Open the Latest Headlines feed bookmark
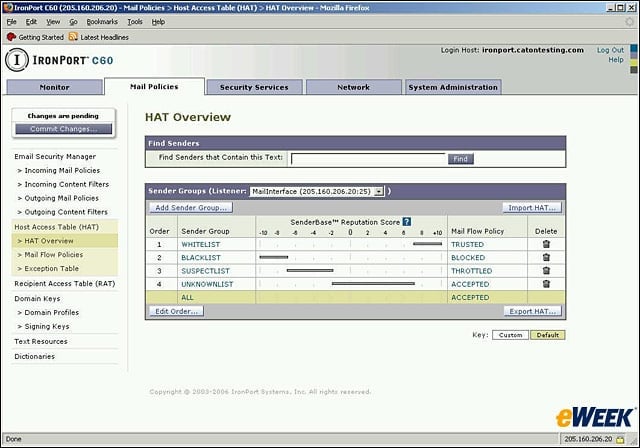This screenshot has width=640, height=448. point(98,37)
